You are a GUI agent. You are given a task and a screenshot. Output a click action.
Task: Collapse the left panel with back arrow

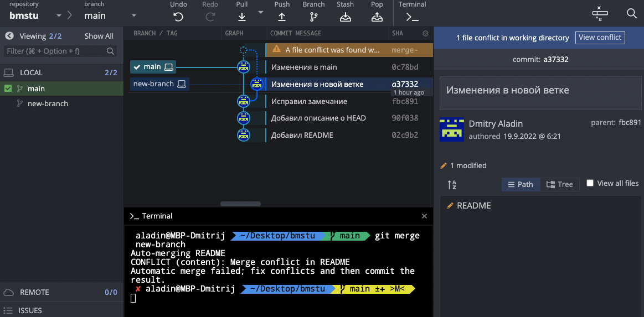pyautogui.click(x=9, y=36)
